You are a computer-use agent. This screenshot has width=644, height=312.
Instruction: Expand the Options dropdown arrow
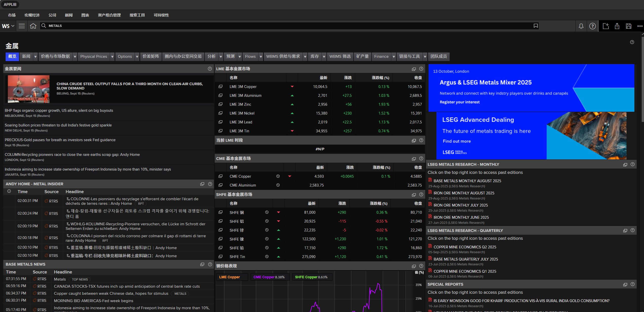pyautogui.click(x=137, y=57)
